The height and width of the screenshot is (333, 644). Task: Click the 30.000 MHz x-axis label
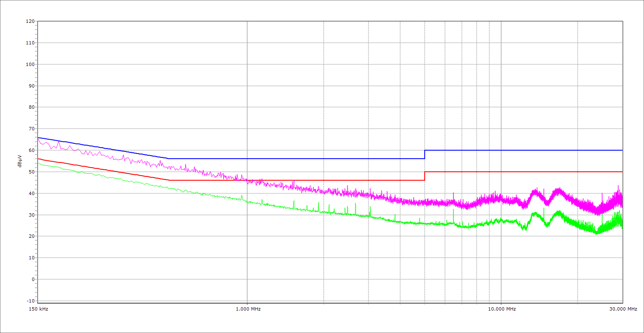click(x=623, y=309)
